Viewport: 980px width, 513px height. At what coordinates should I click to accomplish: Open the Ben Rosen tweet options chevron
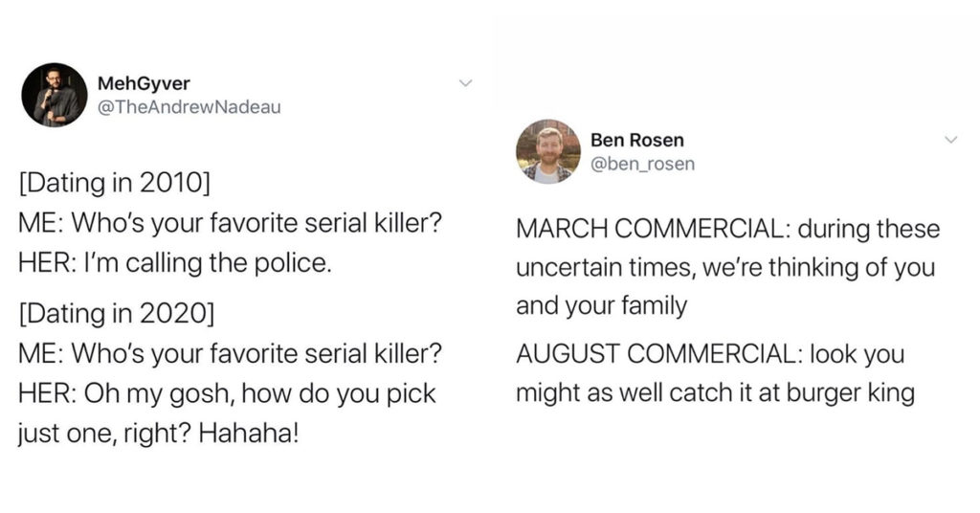tap(950, 140)
